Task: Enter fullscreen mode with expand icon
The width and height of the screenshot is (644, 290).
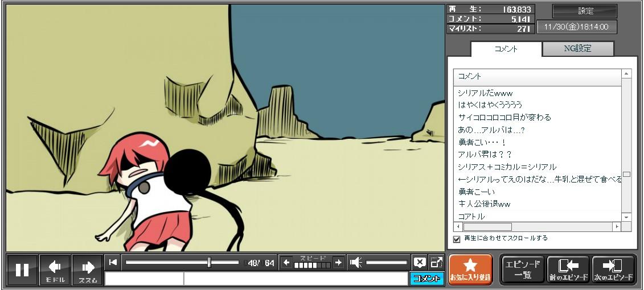Action: click(x=436, y=262)
